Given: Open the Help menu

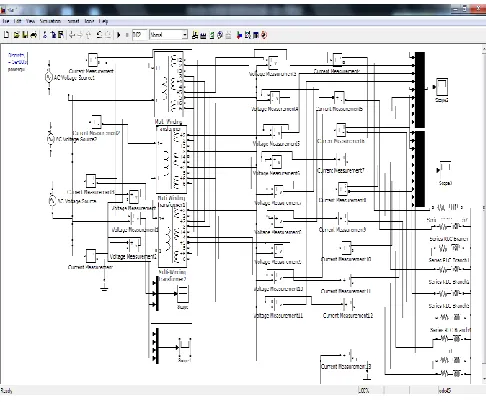Looking at the screenshot, I should (x=103, y=21).
